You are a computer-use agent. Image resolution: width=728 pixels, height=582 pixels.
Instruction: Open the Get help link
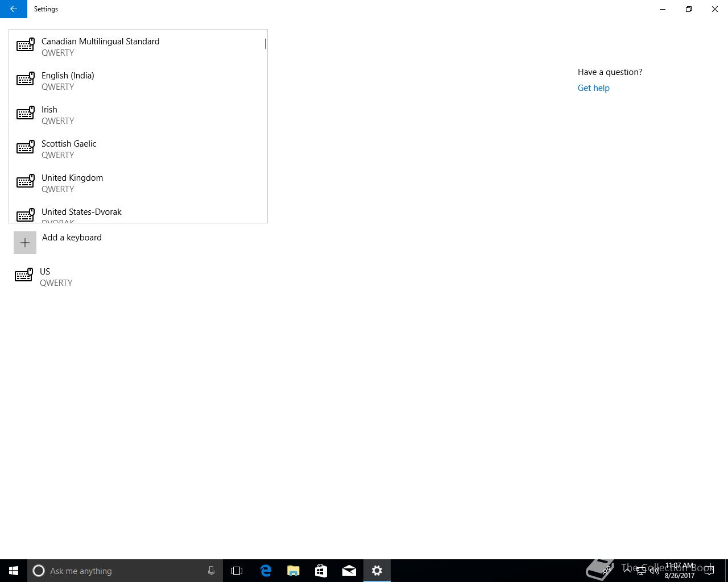(593, 88)
